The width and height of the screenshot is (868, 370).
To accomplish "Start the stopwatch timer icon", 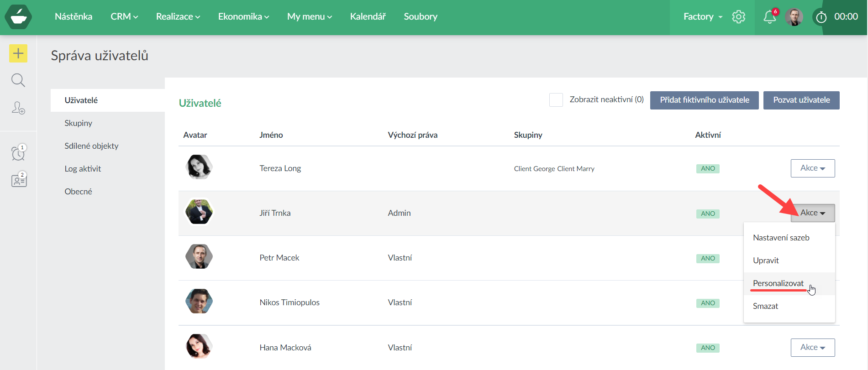I will pyautogui.click(x=821, y=17).
